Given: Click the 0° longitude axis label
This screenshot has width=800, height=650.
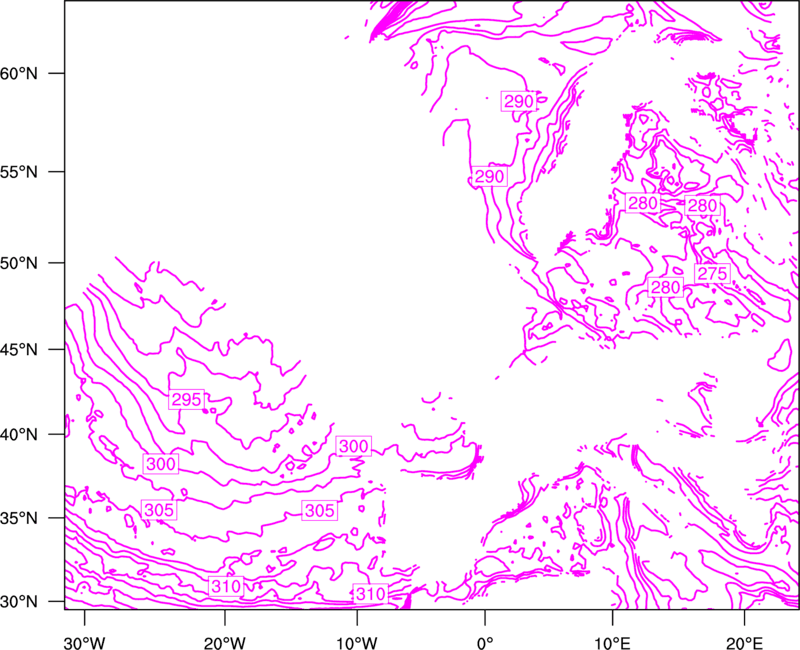Looking at the screenshot, I should [x=485, y=643].
